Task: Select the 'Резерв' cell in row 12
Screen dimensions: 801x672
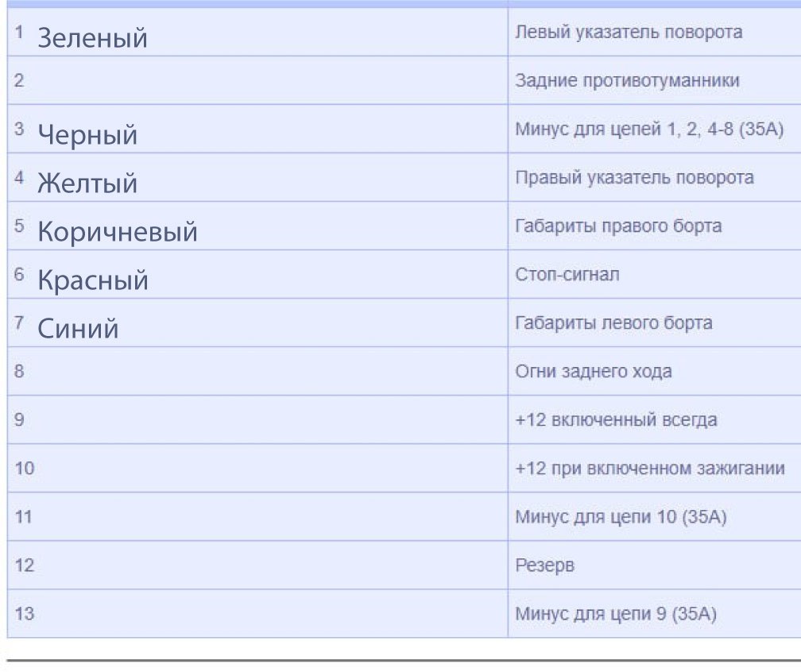Action: (x=544, y=566)
